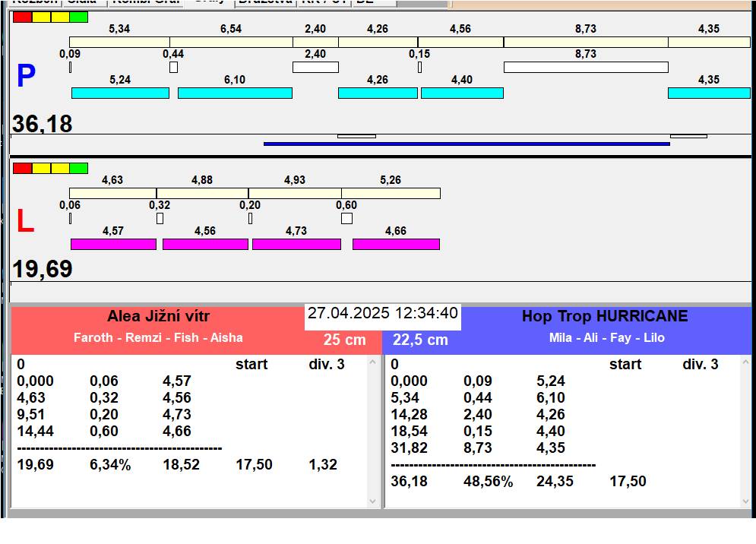Click the 6,34% value in left results
Viewport: 756px width, 544px height.
coord(110,464)
